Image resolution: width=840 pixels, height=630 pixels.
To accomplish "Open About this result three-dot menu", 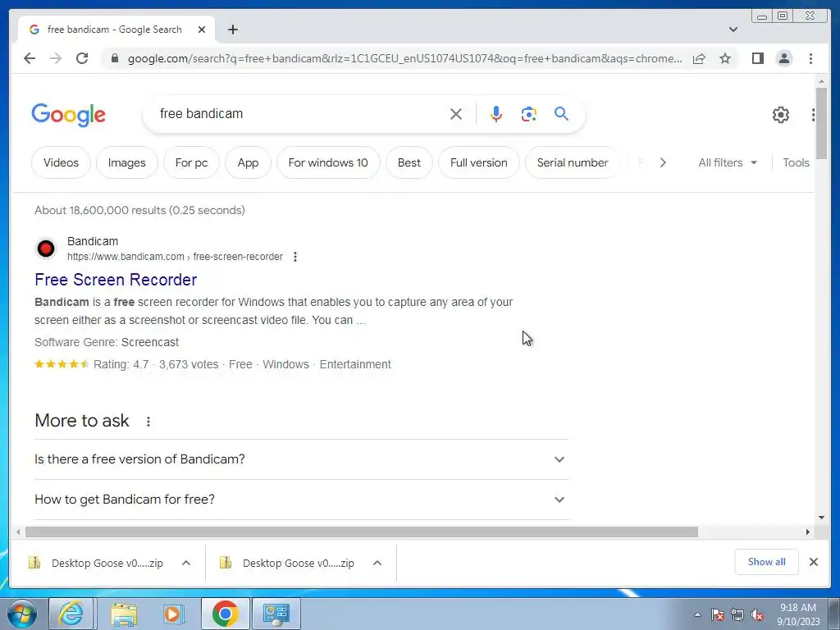I will 295,257.
